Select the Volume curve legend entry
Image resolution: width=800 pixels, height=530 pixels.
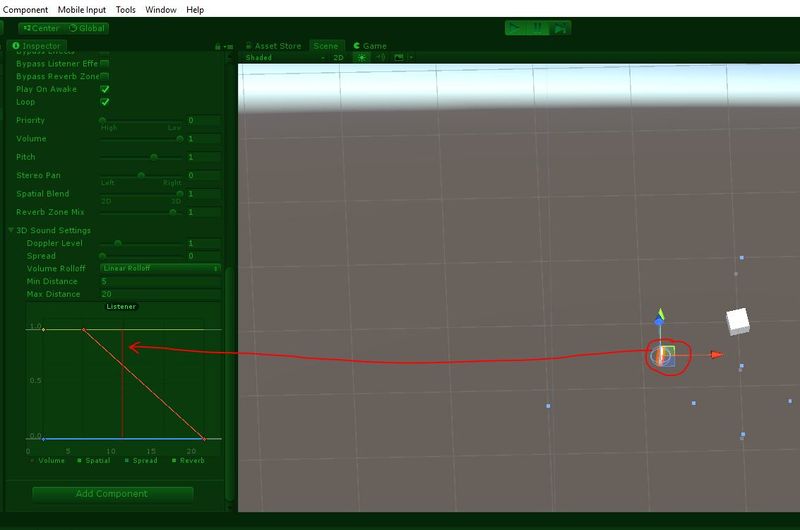tap(47, 461)
